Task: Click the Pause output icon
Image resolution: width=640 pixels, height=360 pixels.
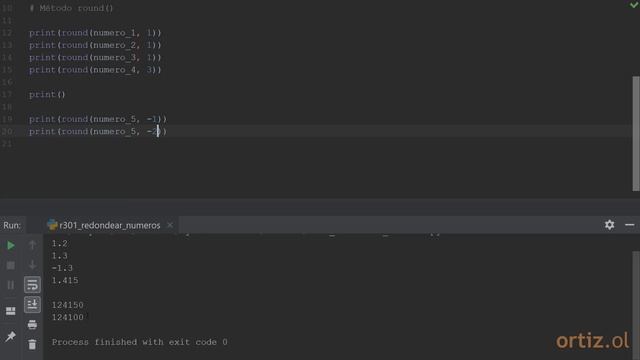Action: [11, 285]
